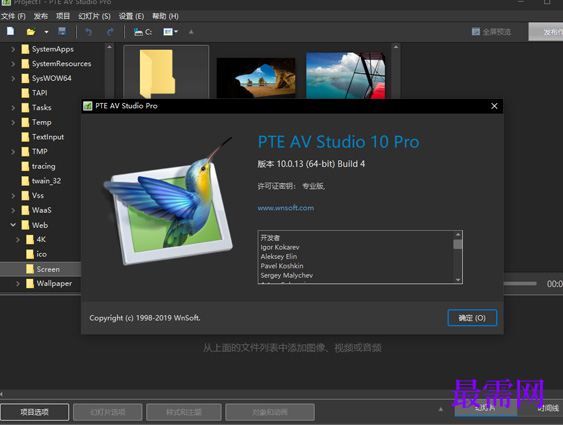Click the 对象和动画 button
This screenshot has width=563, height=425.
pyautogui.click(x=270, y=412)
